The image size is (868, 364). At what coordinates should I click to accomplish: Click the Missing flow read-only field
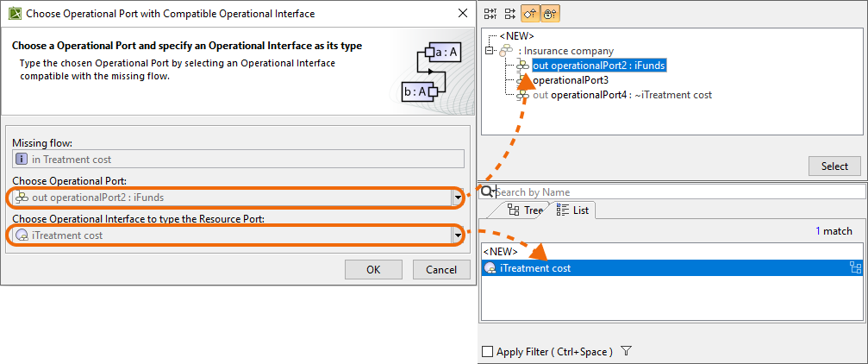(x=238, y=159)
